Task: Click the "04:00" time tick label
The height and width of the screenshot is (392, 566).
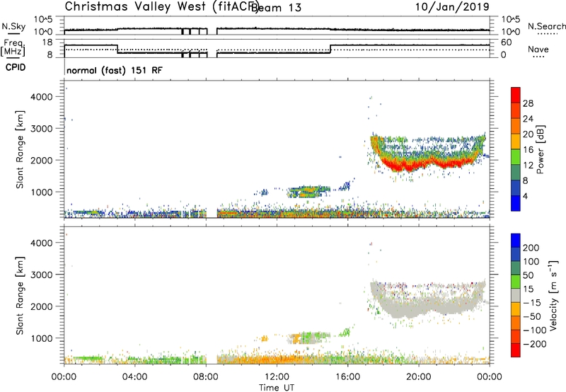Action: click(x=134, y=377)
